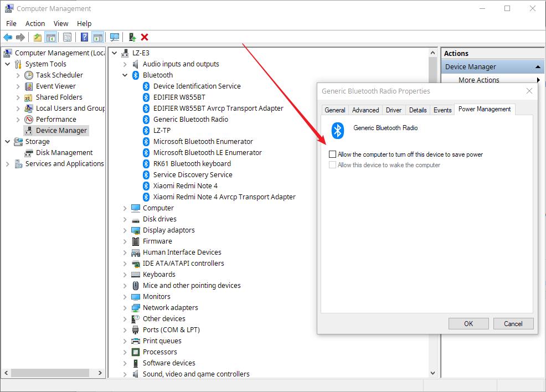
Task: Click the Processors icon in device list
Action: (136, 352)
